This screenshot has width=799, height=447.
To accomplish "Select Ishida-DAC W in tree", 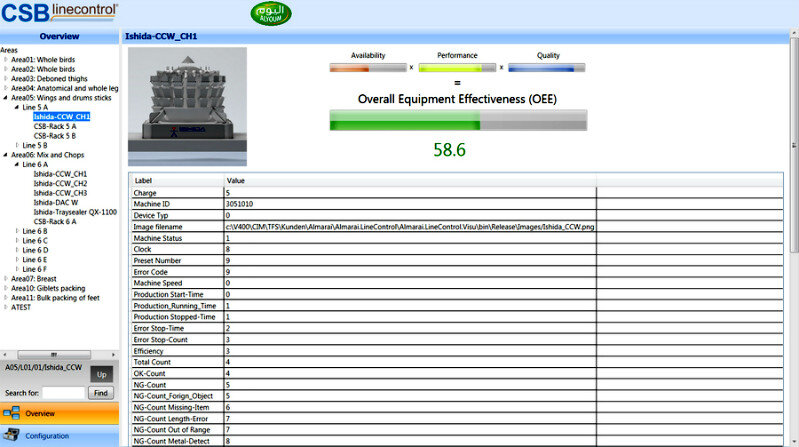I will click(x=56, y=202).
